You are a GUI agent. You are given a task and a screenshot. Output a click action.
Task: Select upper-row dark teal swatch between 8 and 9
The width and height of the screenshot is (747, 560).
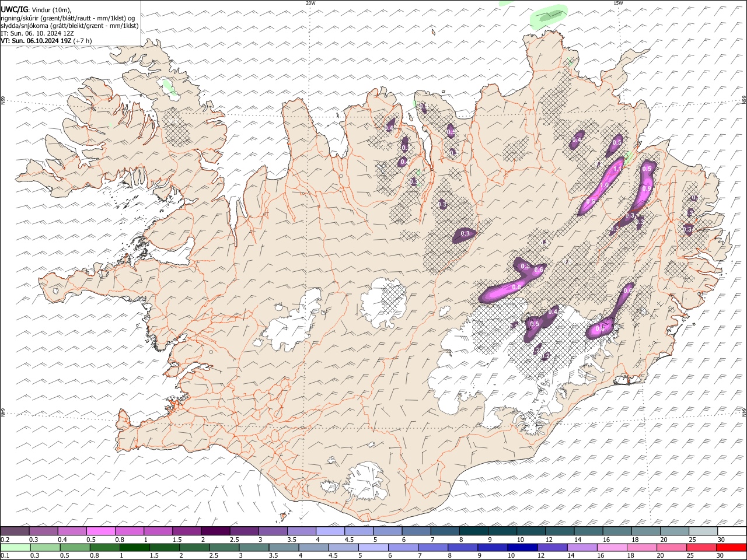point(474,531)
